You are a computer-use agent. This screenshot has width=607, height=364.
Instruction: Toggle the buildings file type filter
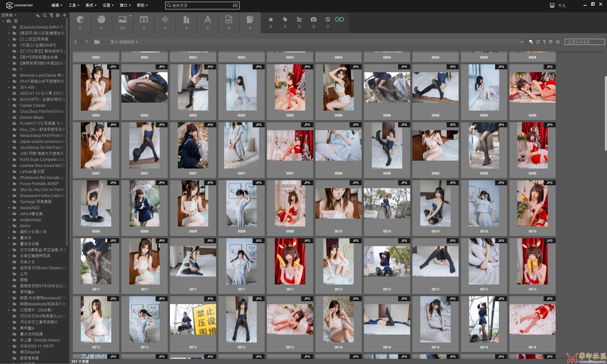(x=186, y=20)
